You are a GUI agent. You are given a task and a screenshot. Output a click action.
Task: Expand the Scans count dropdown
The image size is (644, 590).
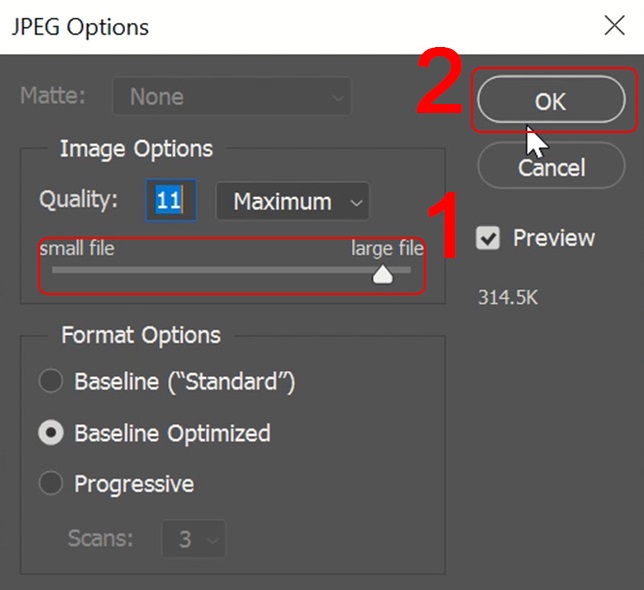[x=193, y=539]
